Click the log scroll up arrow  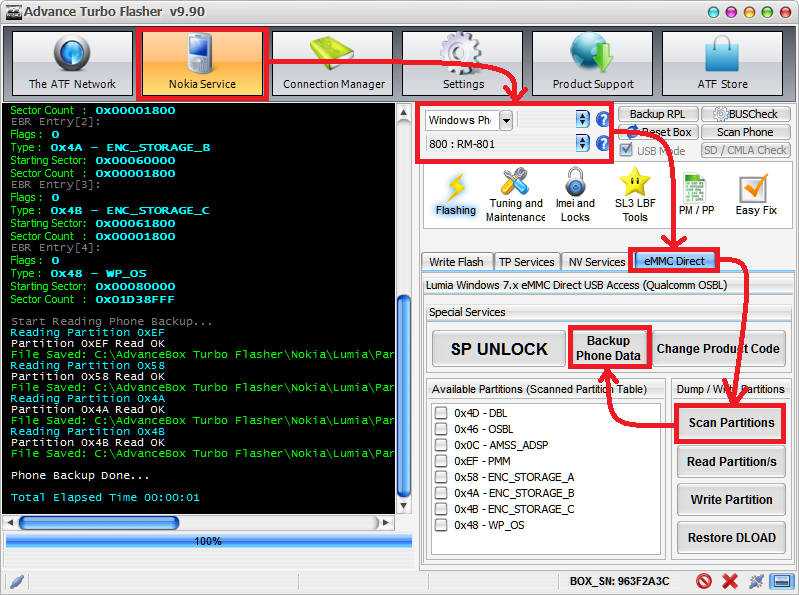pyautogui.click(x=404, y=113)
